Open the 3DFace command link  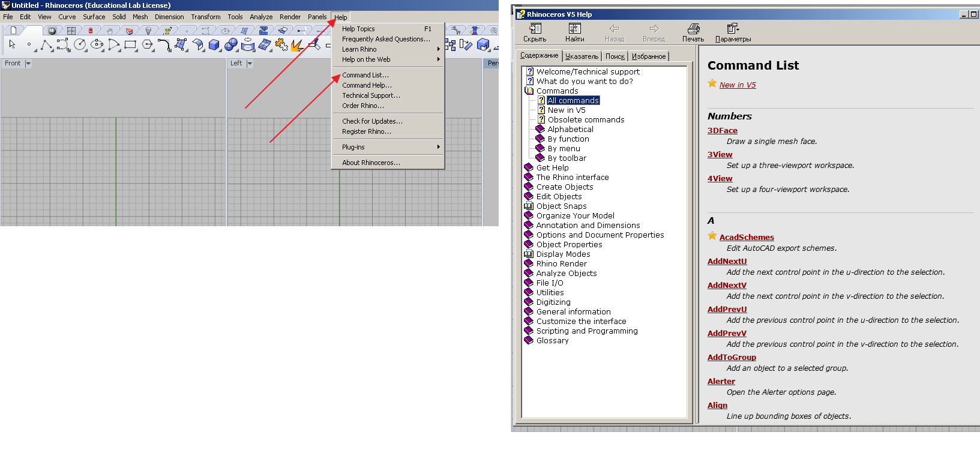722,130
